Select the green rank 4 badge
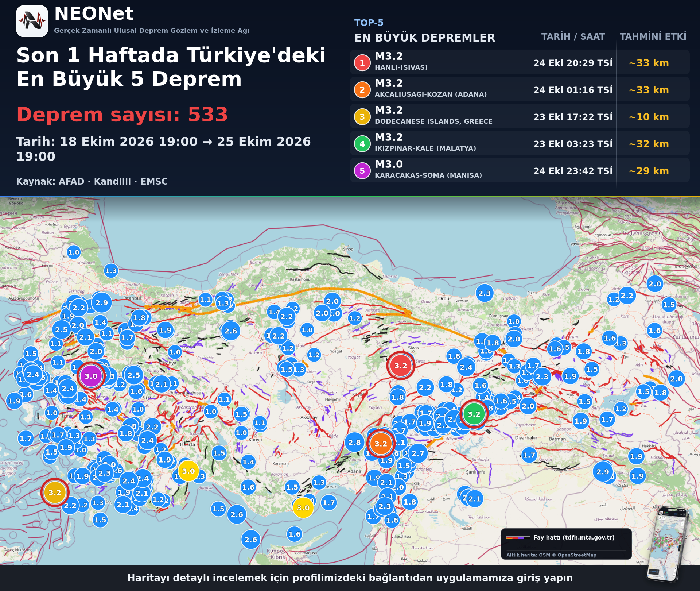Image resolution: width=700 pixels, height=591 pixels. (362, 144)
